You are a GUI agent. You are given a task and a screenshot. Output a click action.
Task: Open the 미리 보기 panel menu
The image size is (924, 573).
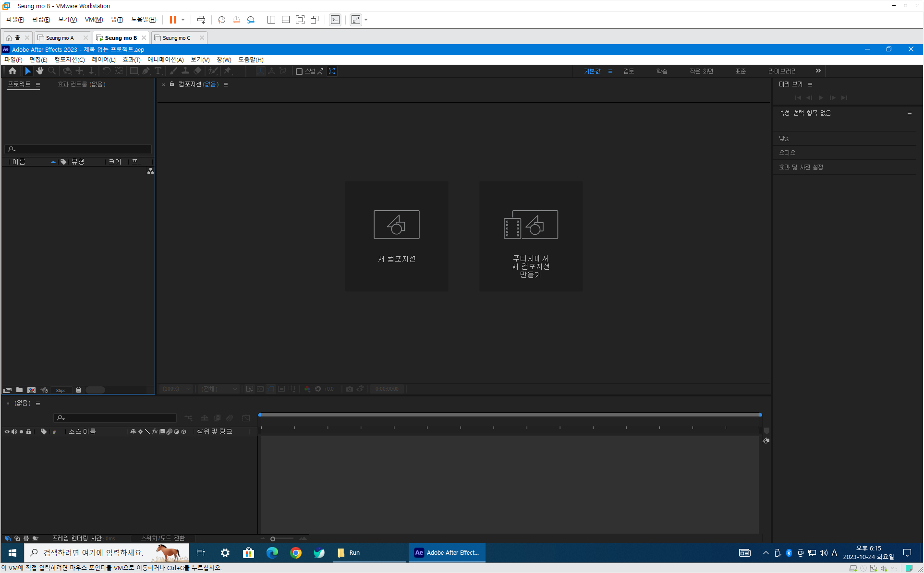[x=810, y=84]
